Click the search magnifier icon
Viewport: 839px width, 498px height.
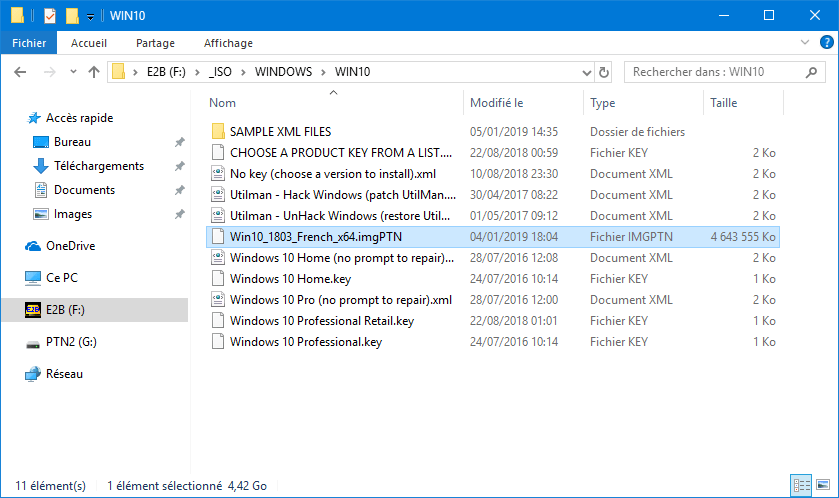[811, 72]
